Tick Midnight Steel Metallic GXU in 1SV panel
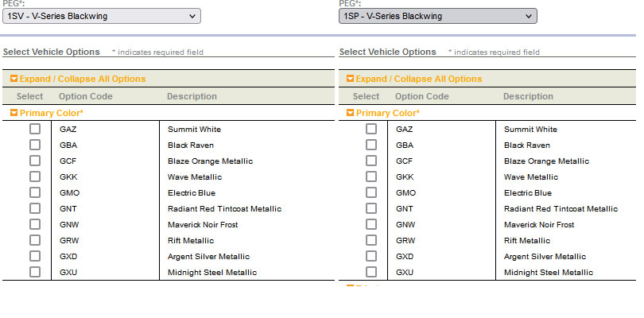The image size is (644, 318). pyautogui.click(x=35, y=272)
